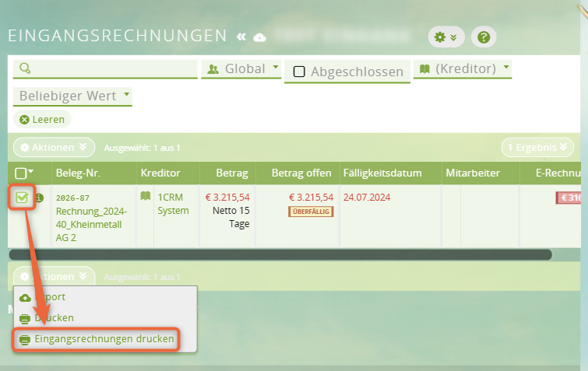The image size is (588, 371).
Task: Click the beleg number 2026-87
Action: (x=72, y=198)
